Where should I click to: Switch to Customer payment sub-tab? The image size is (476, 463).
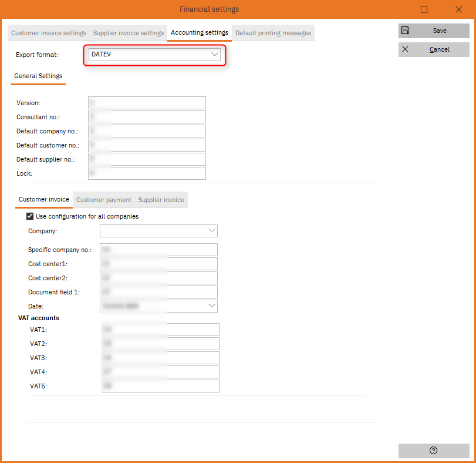104,200
